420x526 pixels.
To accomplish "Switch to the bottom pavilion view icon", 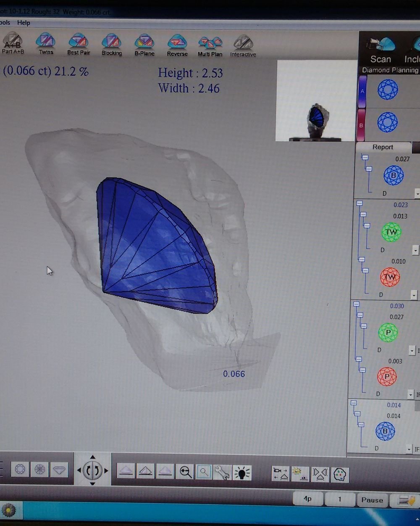I will 39,469.
